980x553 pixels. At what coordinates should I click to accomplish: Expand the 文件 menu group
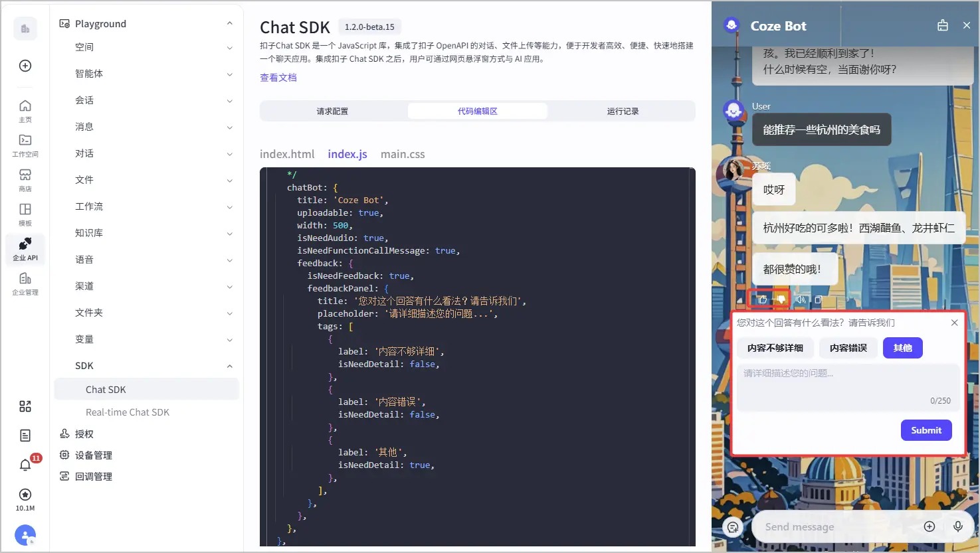pyautogui.click(x=230, y=181)
